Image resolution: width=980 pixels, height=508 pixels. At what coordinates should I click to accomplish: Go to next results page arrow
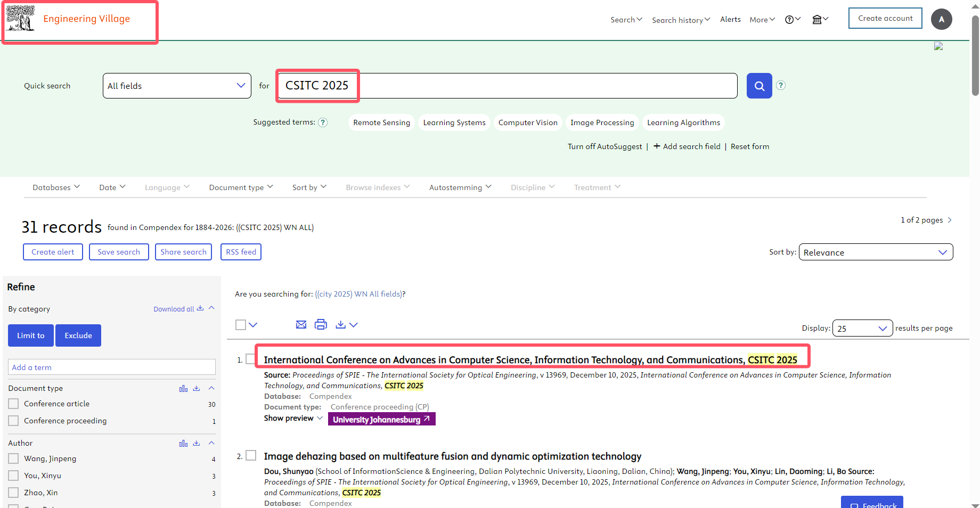(950, 220)
